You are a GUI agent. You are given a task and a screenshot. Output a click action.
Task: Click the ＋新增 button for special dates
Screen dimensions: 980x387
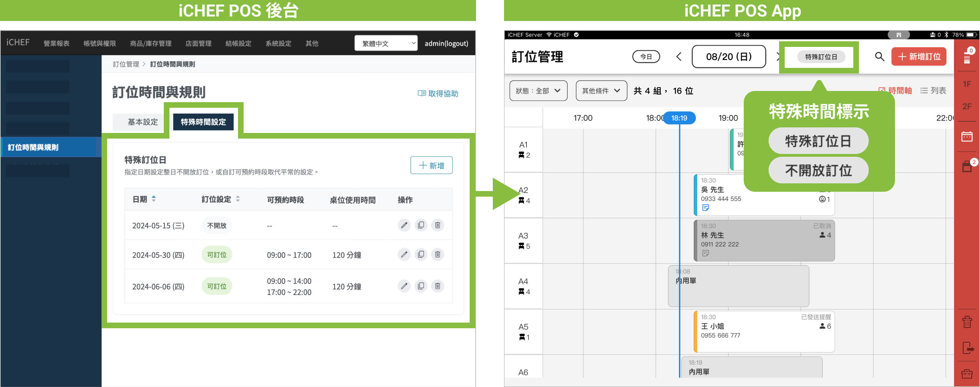(x=431, y=166)
